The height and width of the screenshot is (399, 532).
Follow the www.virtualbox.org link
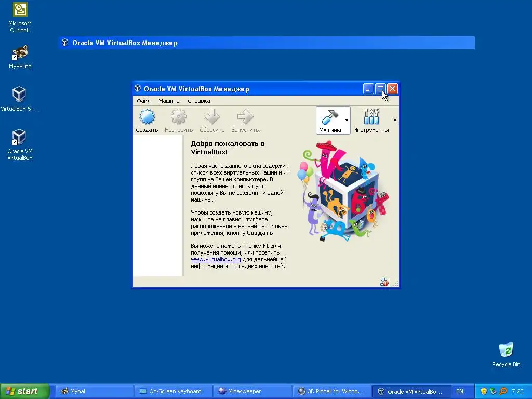[x=216, y=259]
